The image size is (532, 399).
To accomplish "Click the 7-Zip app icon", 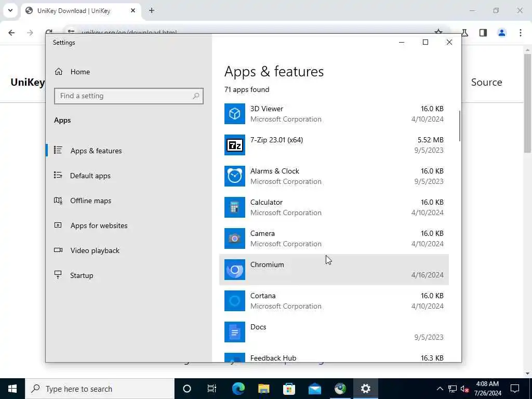I will [x=234, y=145].
